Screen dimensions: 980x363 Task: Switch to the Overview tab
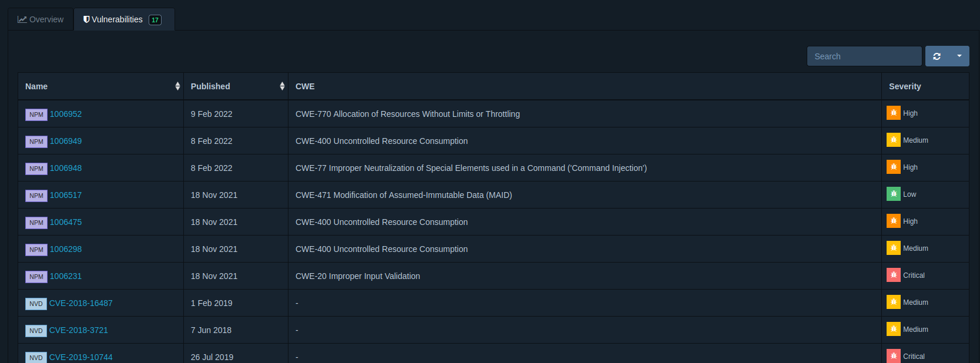pos(41,19)
